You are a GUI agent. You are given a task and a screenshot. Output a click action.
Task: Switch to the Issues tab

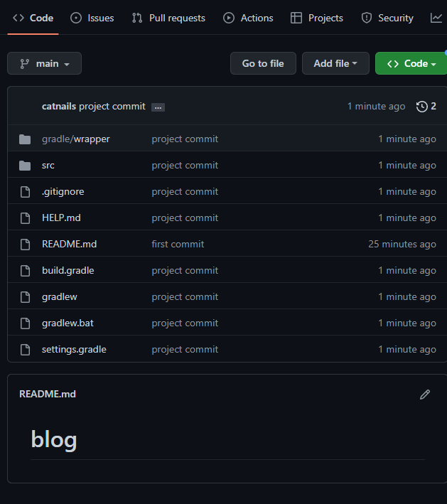(x=92, y=18)
